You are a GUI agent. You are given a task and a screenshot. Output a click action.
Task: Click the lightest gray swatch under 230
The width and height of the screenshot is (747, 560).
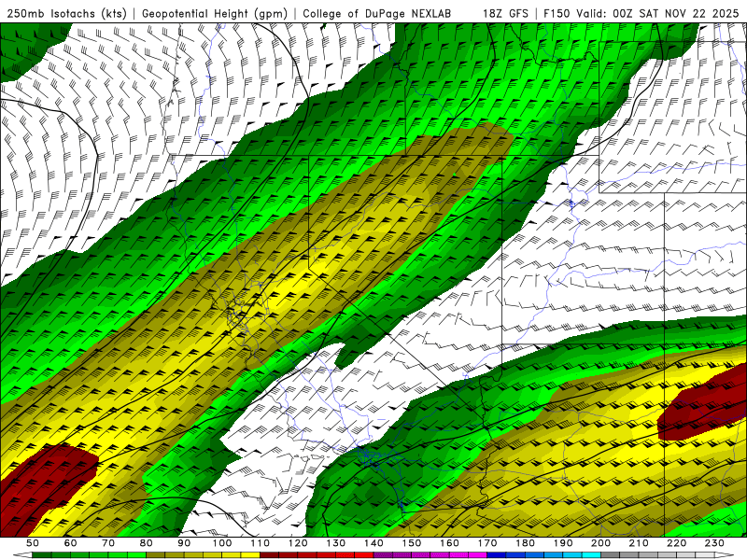(x=705, y=554)
